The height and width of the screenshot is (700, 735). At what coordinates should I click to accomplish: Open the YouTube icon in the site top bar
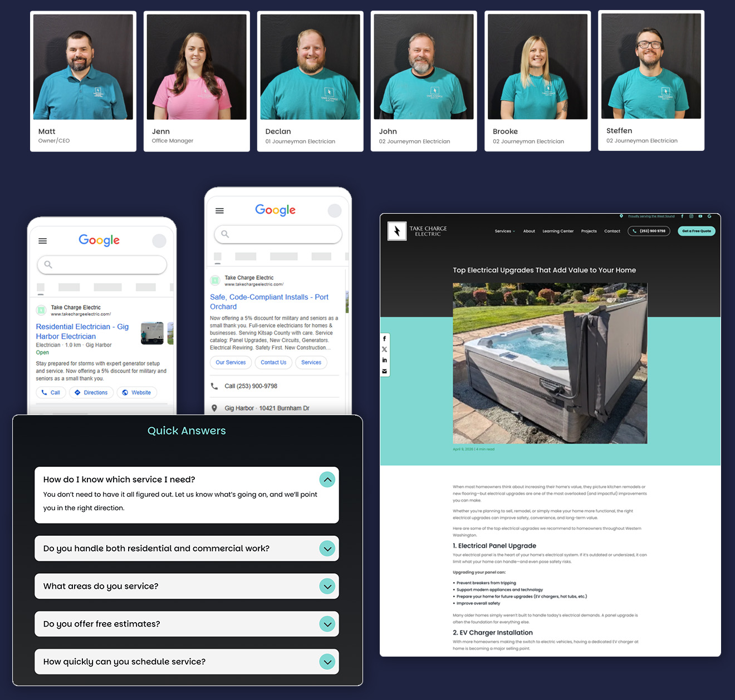coord(700,216)
